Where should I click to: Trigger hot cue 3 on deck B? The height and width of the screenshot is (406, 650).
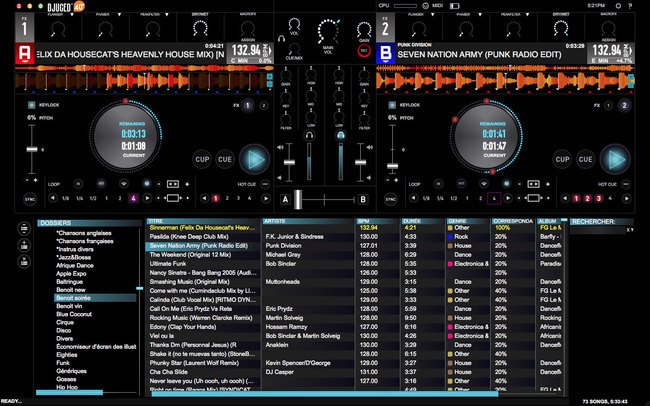[599, 199]
